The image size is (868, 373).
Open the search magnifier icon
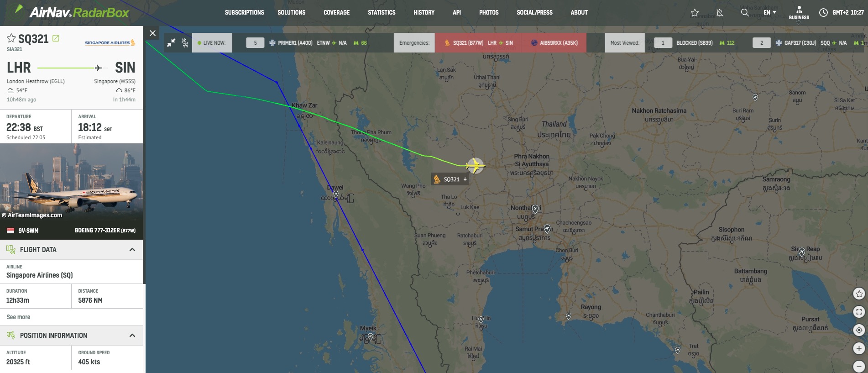point(745,12)
